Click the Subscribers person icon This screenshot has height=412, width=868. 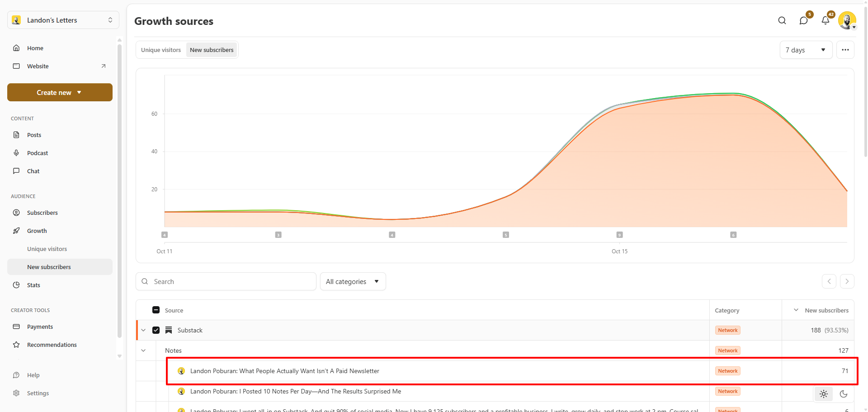[16, 213]
